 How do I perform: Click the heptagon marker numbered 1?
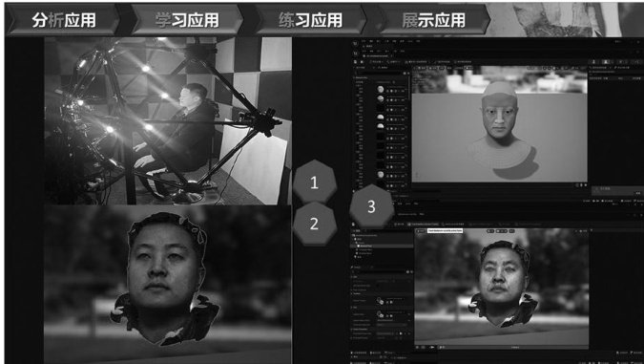coord(314,182)
